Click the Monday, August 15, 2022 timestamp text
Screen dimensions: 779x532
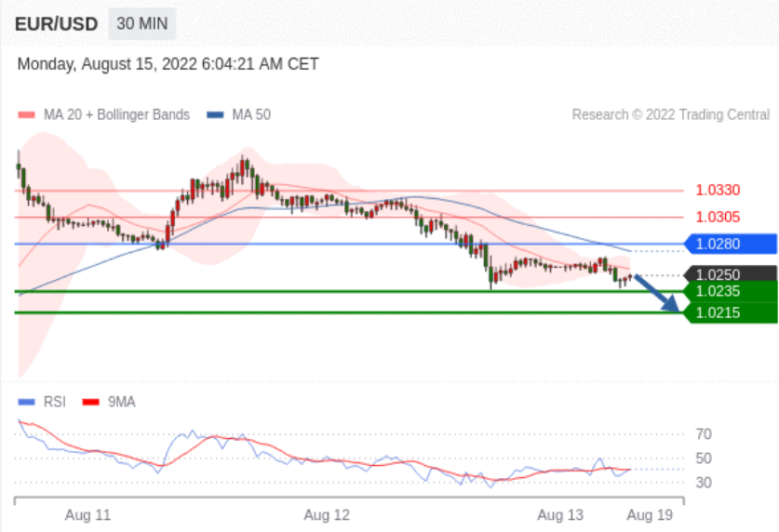168,64
